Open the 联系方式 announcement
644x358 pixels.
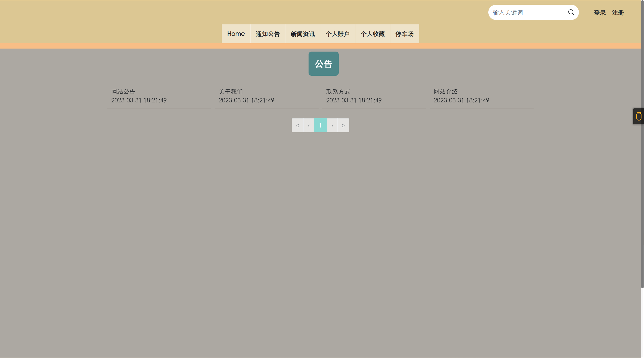[x=338, y=92]
